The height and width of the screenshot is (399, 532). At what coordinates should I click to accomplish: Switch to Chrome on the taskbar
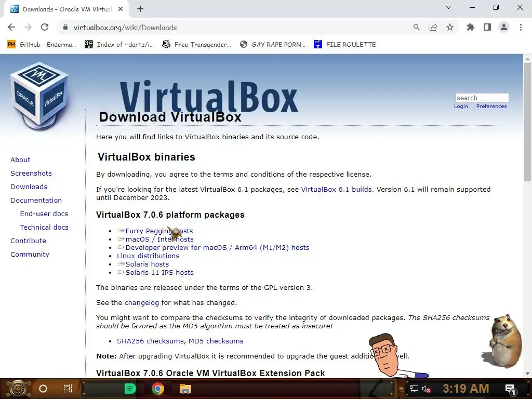click(158, 389)
